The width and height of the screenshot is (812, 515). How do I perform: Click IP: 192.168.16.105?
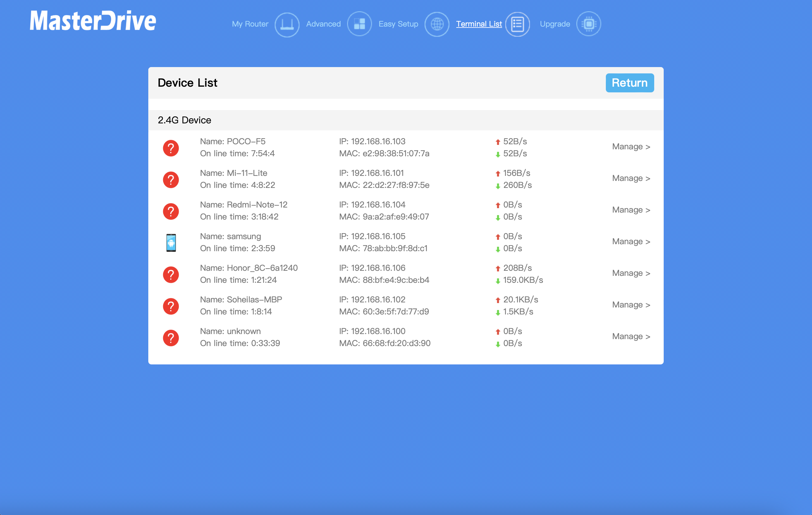coord(372,236)
